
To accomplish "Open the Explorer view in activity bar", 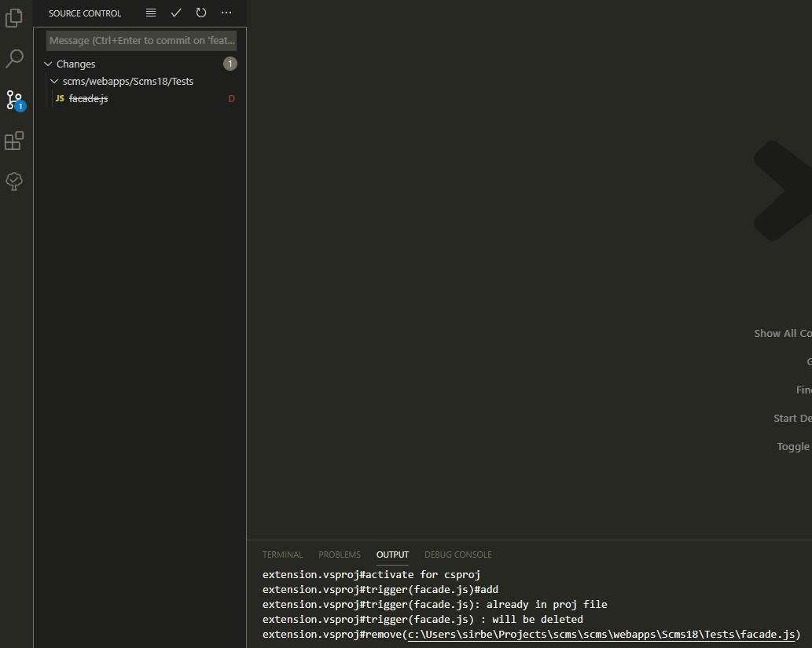I will (14, 17).
